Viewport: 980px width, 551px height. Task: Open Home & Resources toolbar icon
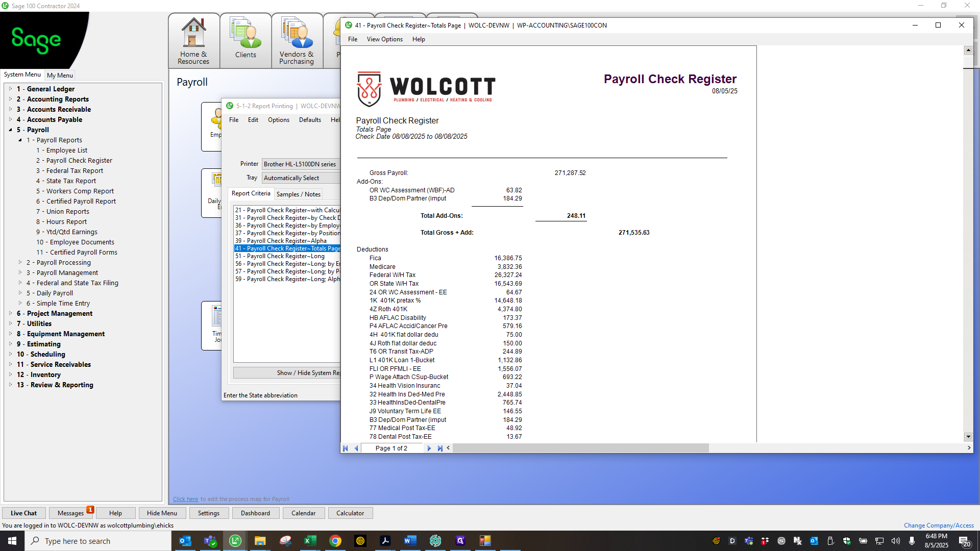pos(194,41)
